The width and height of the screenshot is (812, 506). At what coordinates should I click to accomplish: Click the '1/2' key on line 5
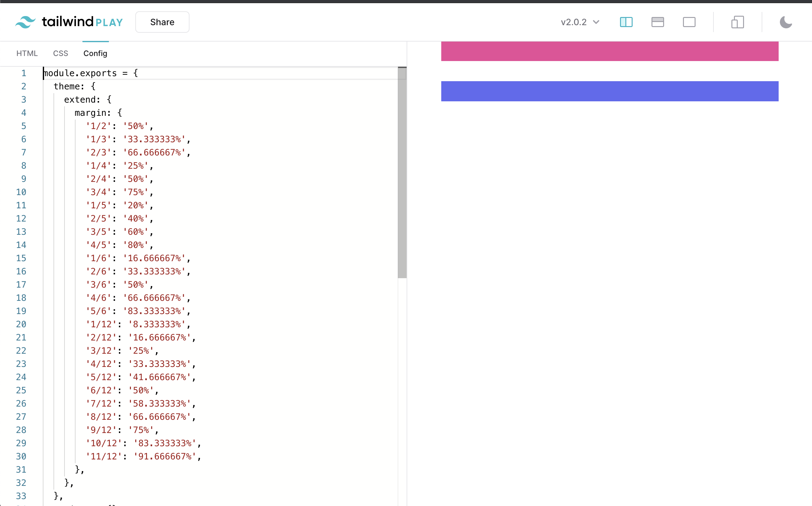pos(99,126)
